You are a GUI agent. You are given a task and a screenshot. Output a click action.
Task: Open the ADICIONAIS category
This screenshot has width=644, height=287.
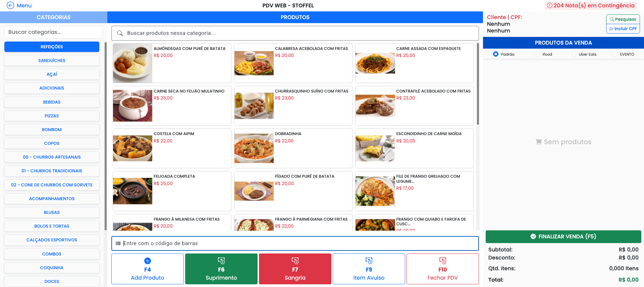coord(52,88)
